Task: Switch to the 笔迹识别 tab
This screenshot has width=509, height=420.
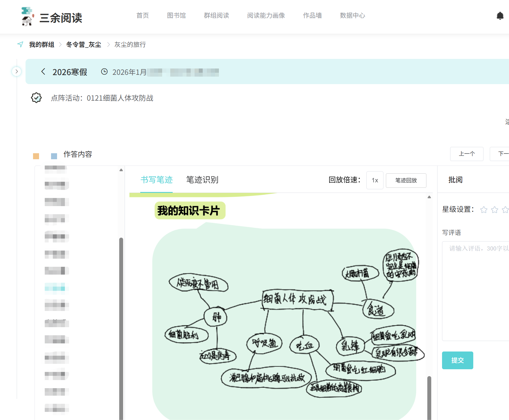Action: click(x=202, y=180)
